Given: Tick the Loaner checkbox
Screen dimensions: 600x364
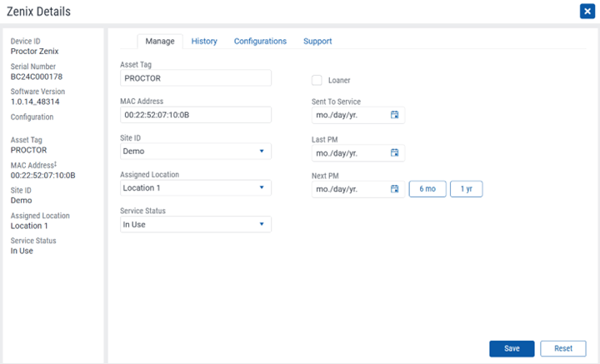Looking at the screenshot, I should pyautogui.click(x=317, y=80).
